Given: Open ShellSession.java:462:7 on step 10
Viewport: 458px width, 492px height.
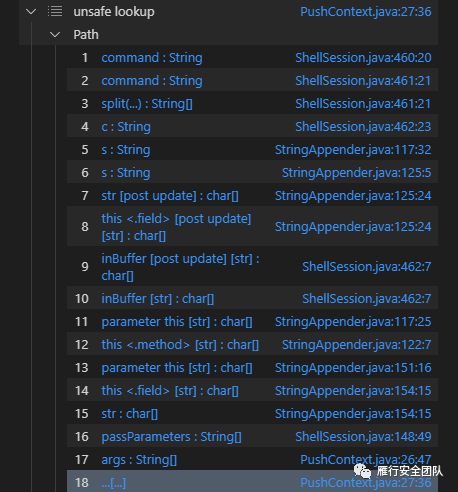Looking at the screenshot, I should [x=367, y=299].
